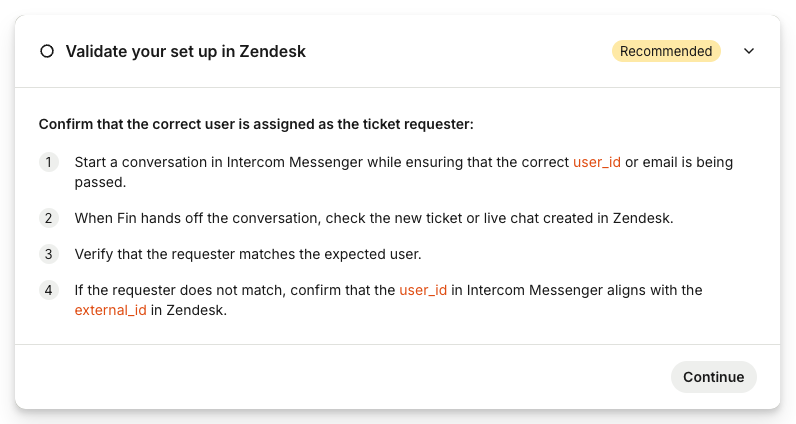Click the "Validate your set up in Zendesk" title
This screenshot has width=796, height=424.
(x=186, y=52)
